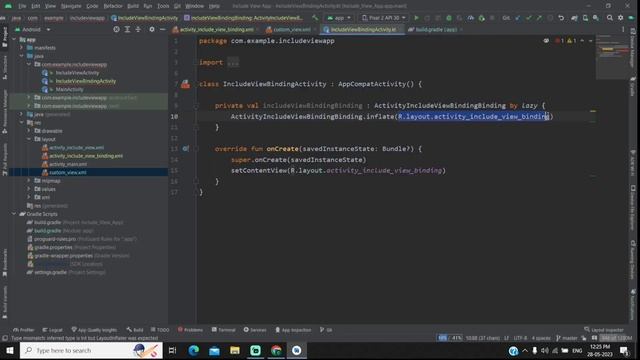Click the Git Push arrow icon
This screenshot has width=640, height=360.
point(539,18)
